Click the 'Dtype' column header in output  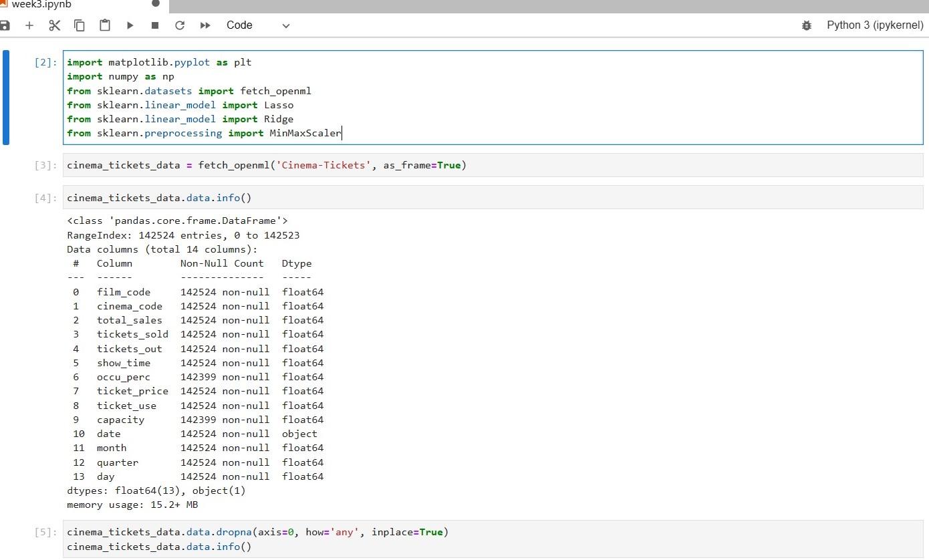click(297, 263)
